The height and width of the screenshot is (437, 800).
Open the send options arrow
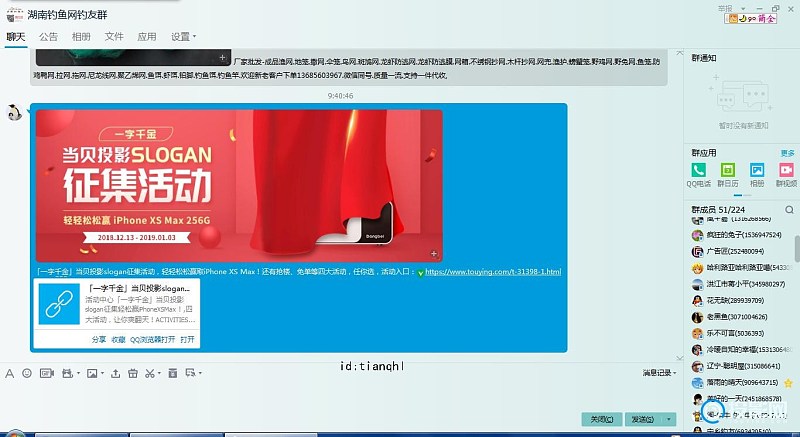669,419
